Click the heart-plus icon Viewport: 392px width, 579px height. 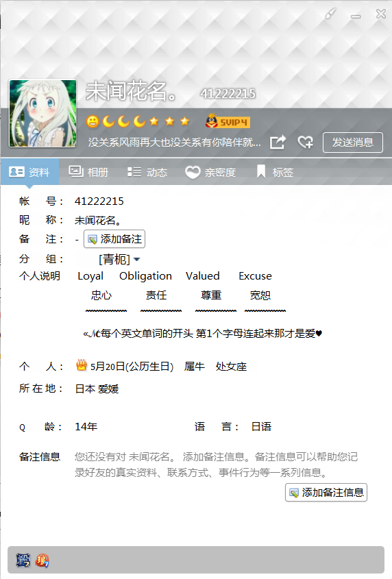pos(306,142)
